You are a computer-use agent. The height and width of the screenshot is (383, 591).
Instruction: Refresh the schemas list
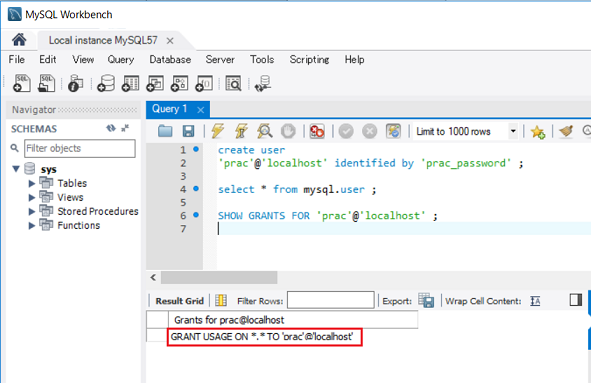110,128
